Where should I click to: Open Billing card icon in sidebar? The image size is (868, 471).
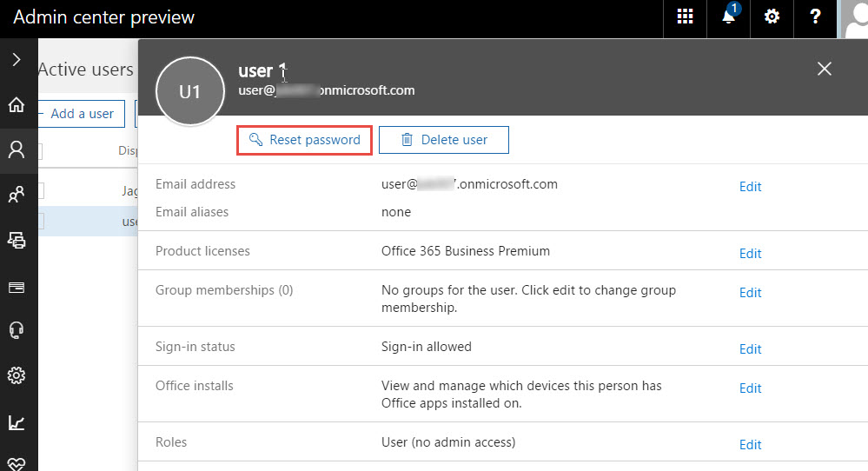pos(17,288)
